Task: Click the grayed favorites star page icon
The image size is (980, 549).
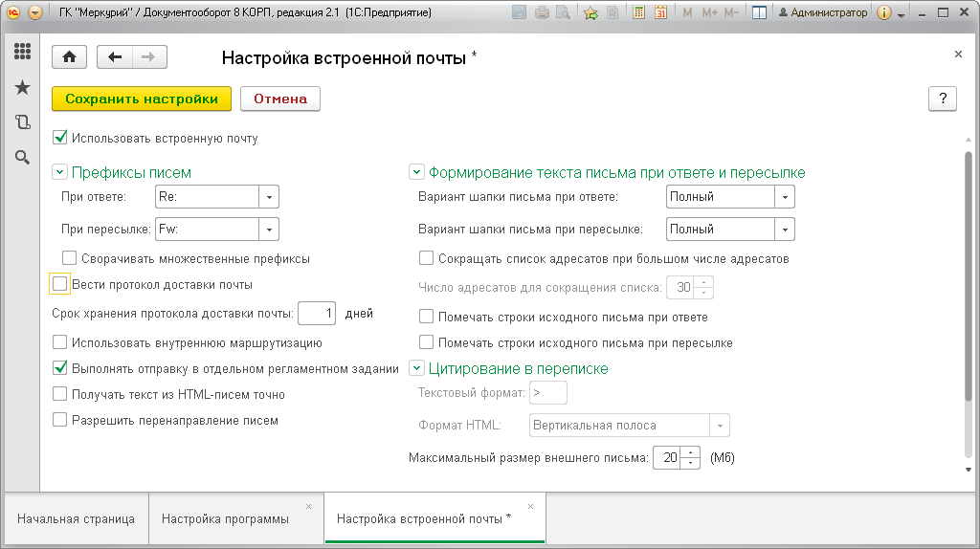Action: 612,12
